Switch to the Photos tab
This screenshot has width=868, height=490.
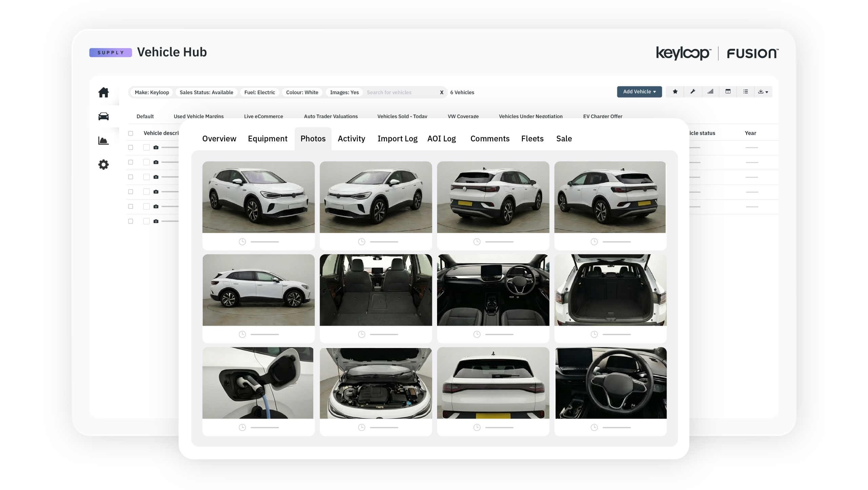point(313,139)
